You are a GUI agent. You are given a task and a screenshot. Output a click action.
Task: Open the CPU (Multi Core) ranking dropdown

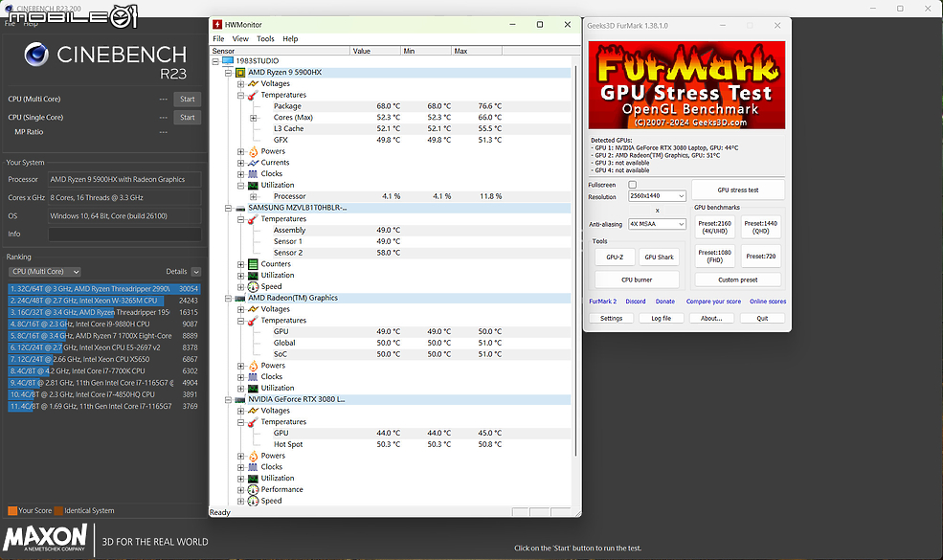tap(44, 272)
